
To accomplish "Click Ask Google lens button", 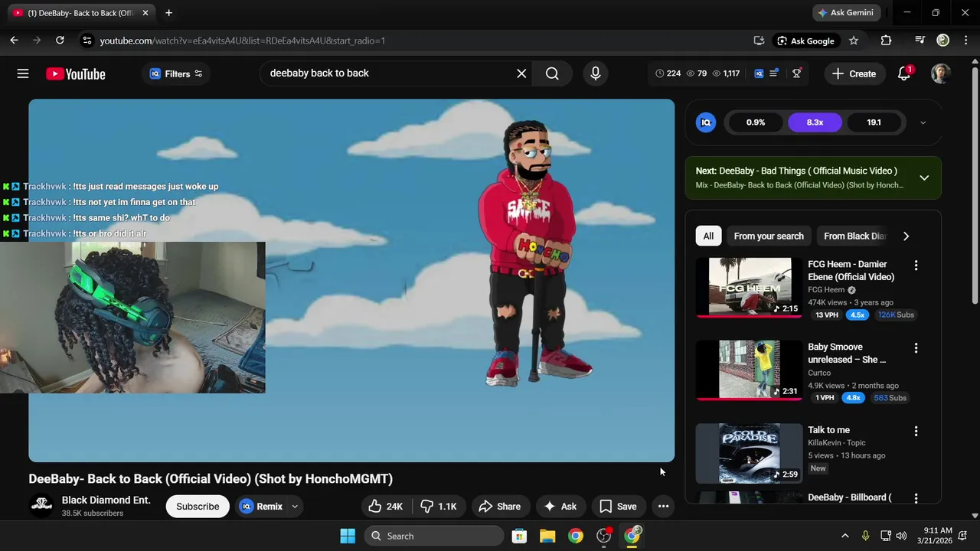I will (805, 41).
